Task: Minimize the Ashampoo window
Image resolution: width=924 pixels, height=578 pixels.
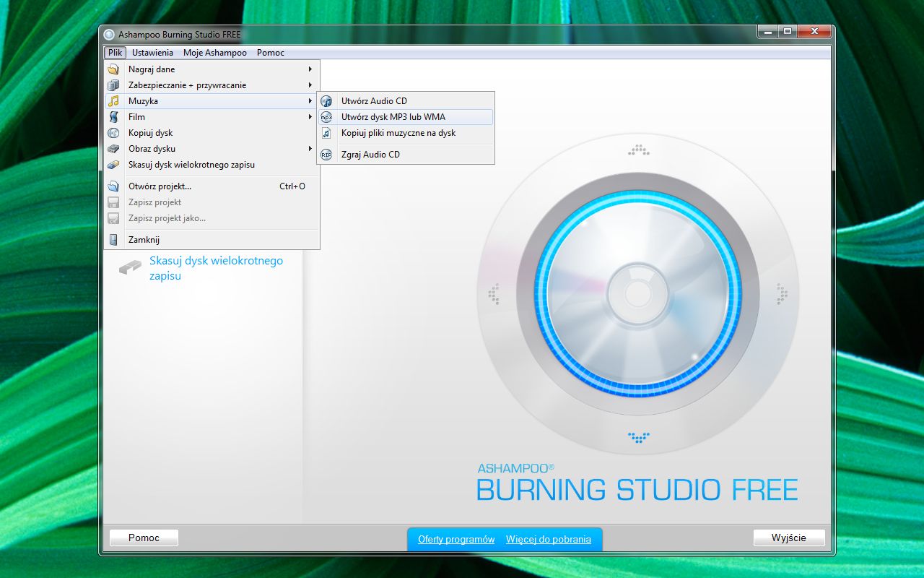Action: (x=767, y=31)
